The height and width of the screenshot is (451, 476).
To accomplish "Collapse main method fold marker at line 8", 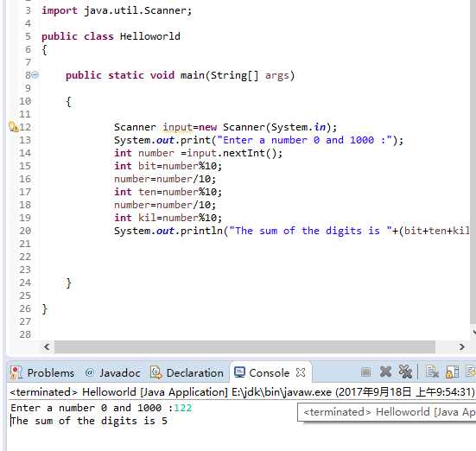I will 35,74.
